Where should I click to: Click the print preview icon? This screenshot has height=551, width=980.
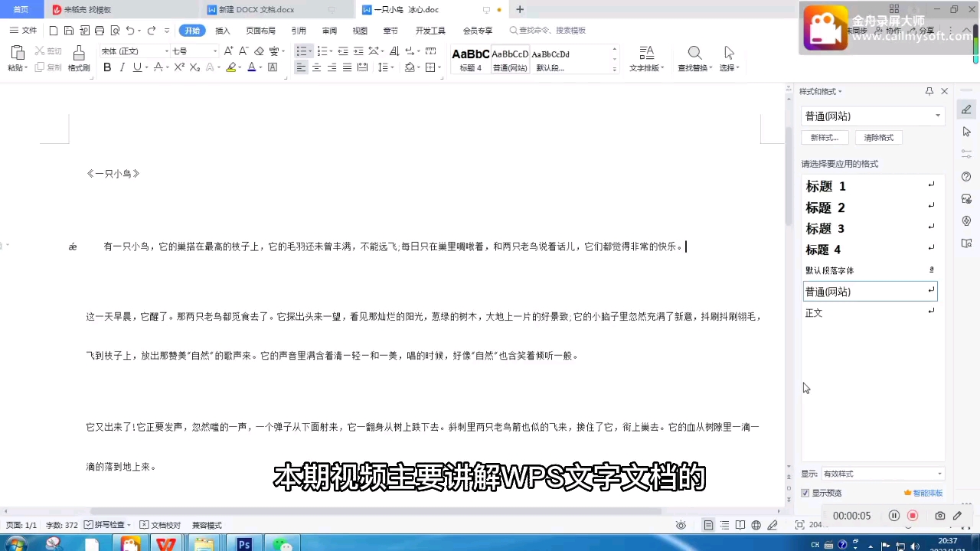pos(115,31)
